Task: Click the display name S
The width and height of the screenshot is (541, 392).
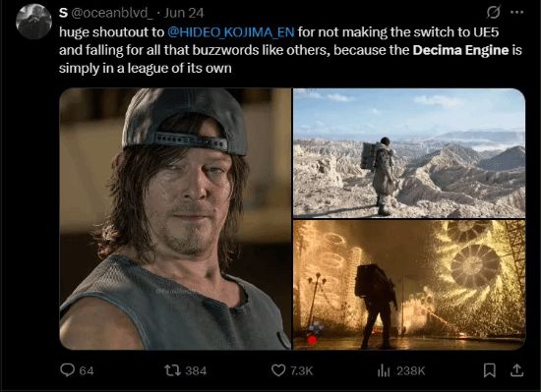Action: (x=63, y=13)
